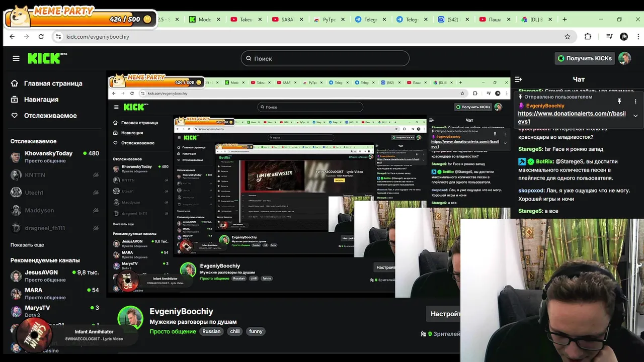Close the (542) tab
644x362 pixels.
point(466,20)
